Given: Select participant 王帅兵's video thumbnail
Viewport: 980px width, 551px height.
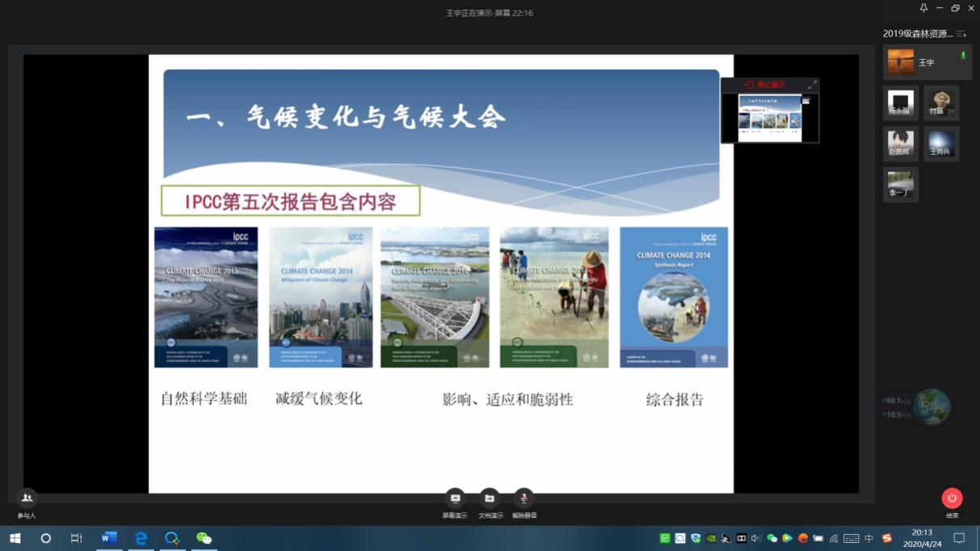Looking at the screenshot, I should 940,143.
